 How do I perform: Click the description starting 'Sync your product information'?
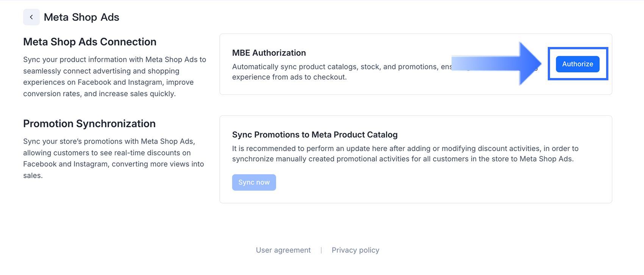[x=115, y=77]
